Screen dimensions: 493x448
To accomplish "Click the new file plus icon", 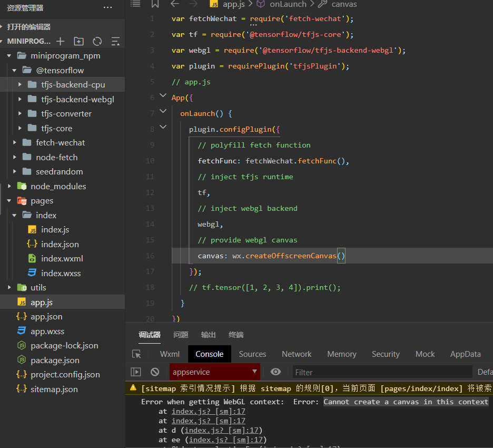I will [60, 41].
